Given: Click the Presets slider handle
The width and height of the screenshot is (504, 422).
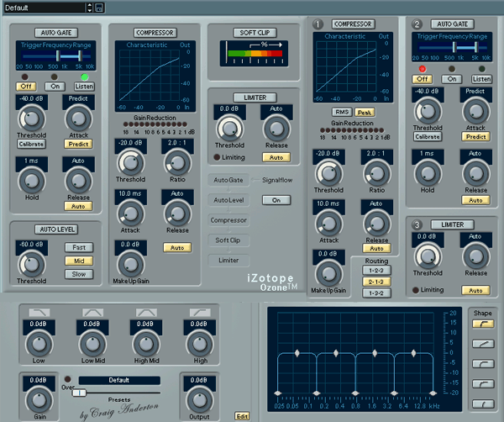Looking at the screenshot, I should coord(79,393).
